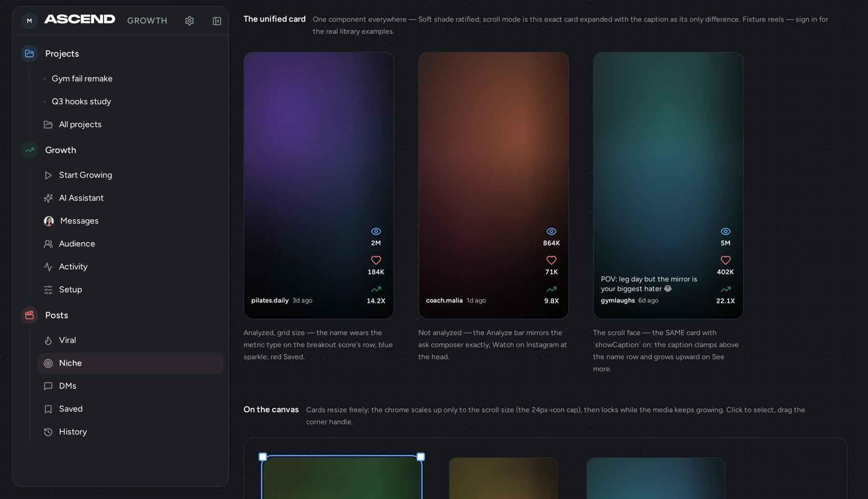Click the eye views icon on coach.malia card
Viewport: 868px width, 499px height.
551,231
